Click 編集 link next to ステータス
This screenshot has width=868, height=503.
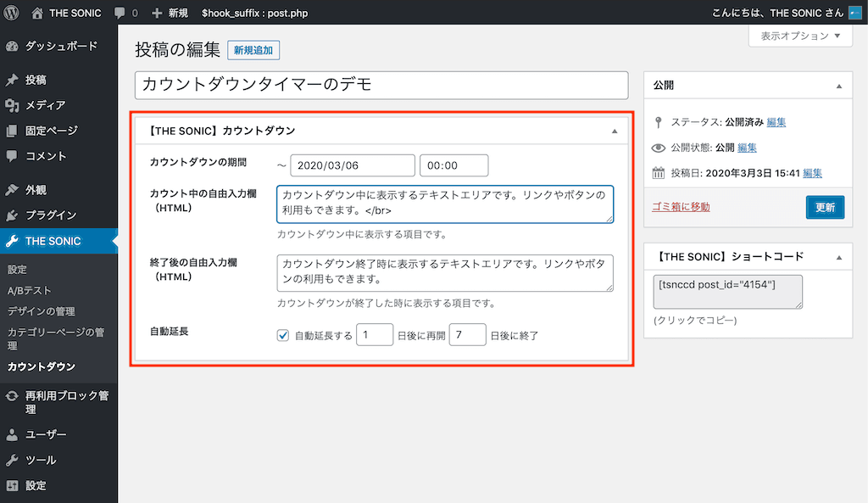click(776, 122)
